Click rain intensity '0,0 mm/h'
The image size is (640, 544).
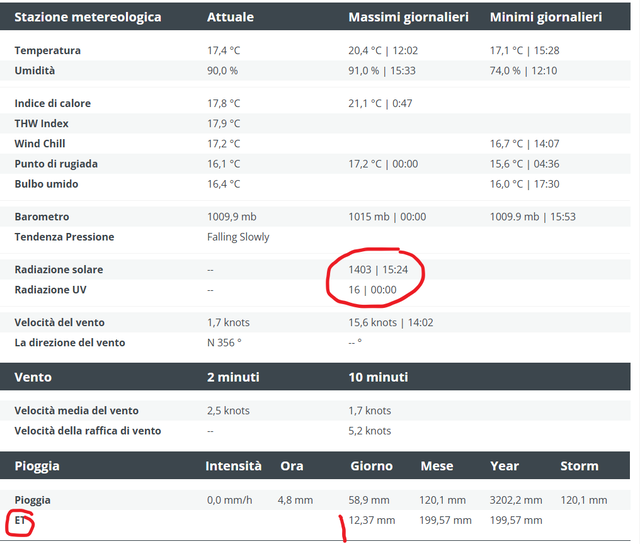[x=229, y=500]
